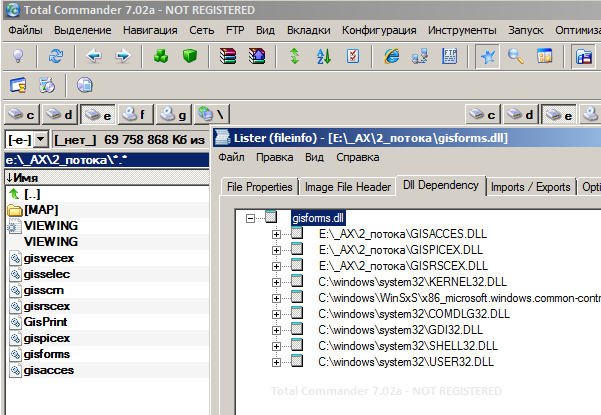601x415 pixels.
Task: Expand the GISRSCEX.DLL dependency node
Action: 276,266
